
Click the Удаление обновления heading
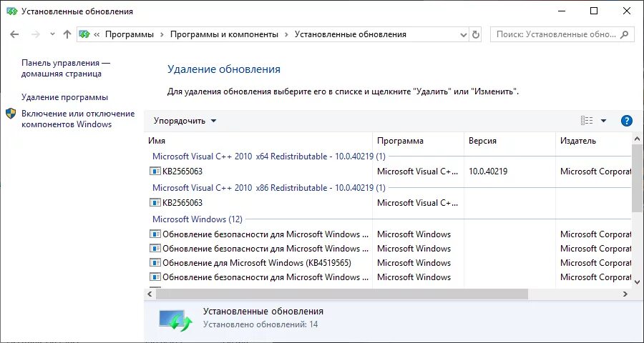pyautogui.click(x=224, y=69)
